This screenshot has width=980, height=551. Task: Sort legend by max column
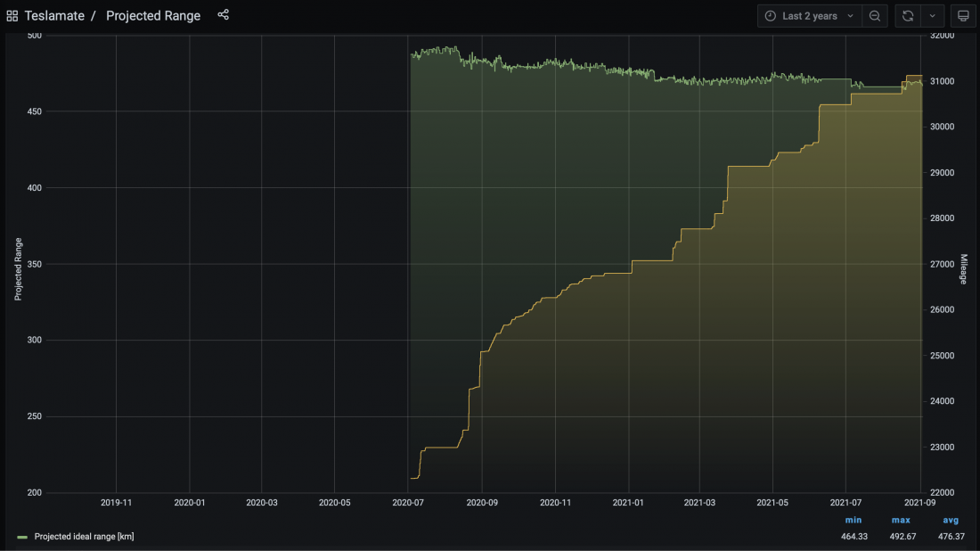tap(901, 520)
